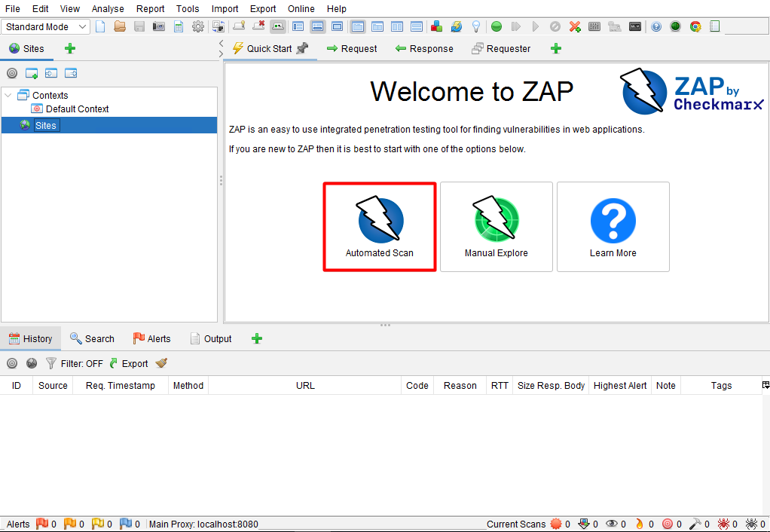Toggle show tab names and icons button
The width and height of the screenshot is (770, 532).
click(x=279, y=26)
